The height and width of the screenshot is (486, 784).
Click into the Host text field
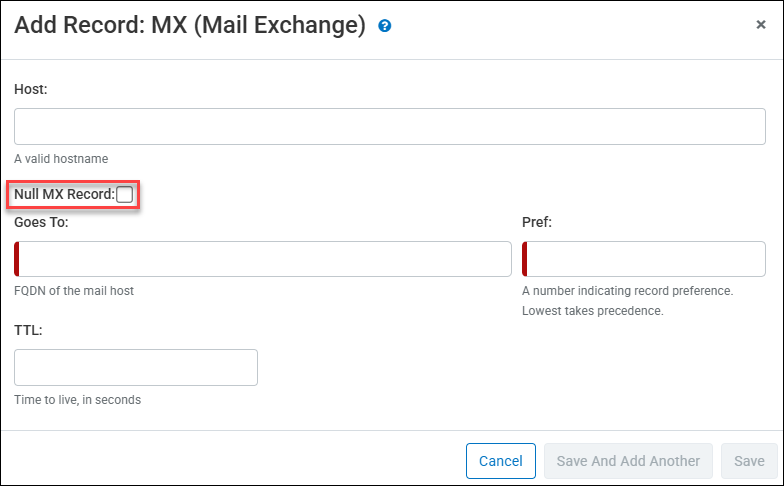(390, 127)
